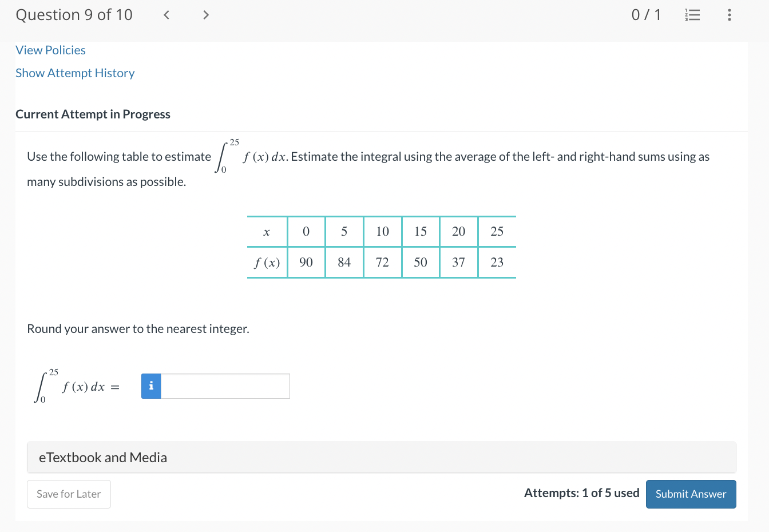The height and width of the screenshot is (532, 769).
Task: Click Save for Later
Action: point(69,494)
